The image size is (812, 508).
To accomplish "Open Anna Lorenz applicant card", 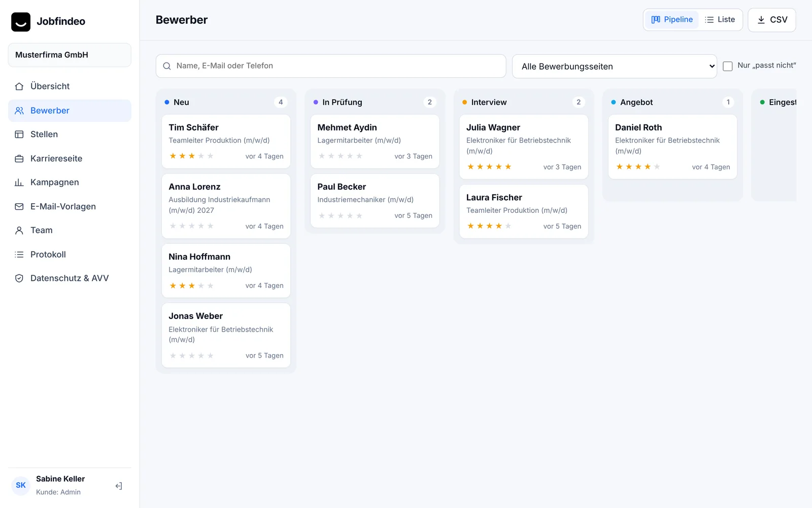I will tap(226, 206).
